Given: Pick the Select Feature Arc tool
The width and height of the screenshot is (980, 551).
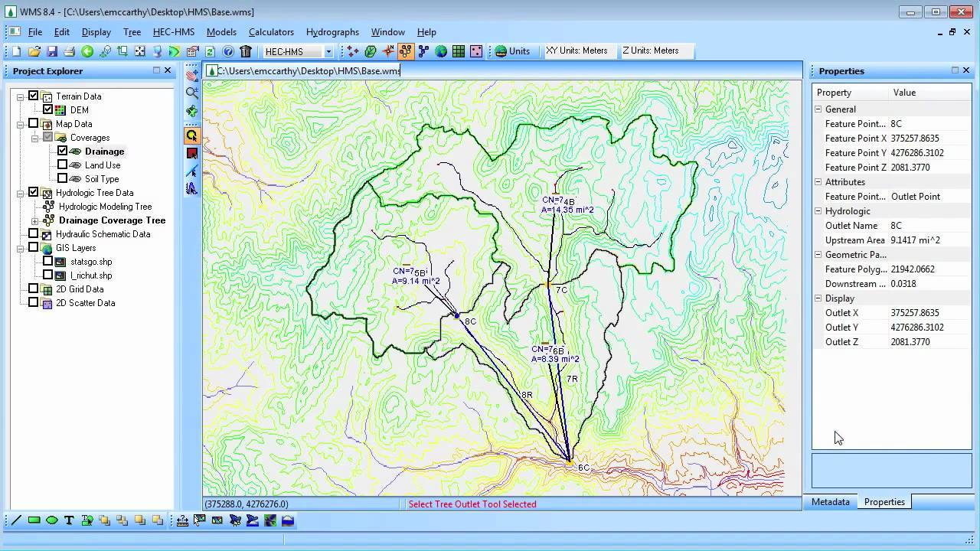Looking at the screenshot, I should 192,171.
